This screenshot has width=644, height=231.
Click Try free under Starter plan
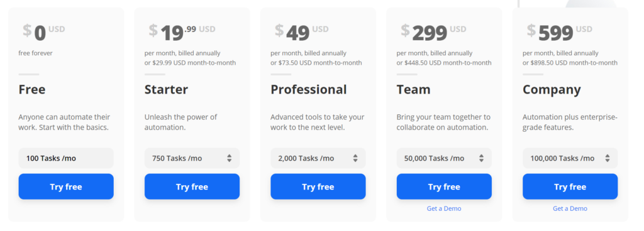(192, 186)
